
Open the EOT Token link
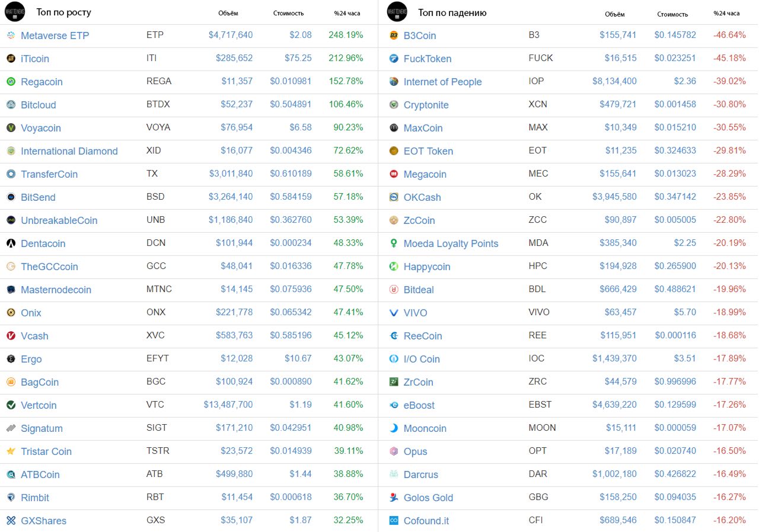pos(429,151)
